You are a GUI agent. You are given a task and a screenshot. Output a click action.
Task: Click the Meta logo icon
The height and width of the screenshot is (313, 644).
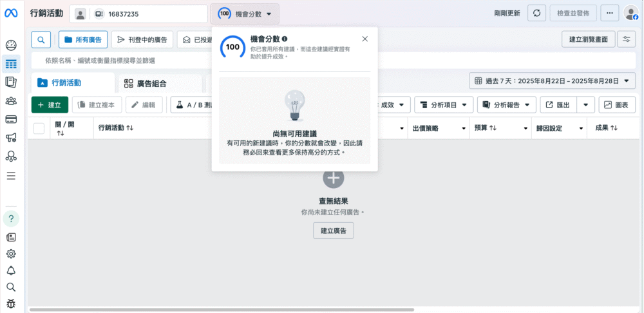(11, 13)
